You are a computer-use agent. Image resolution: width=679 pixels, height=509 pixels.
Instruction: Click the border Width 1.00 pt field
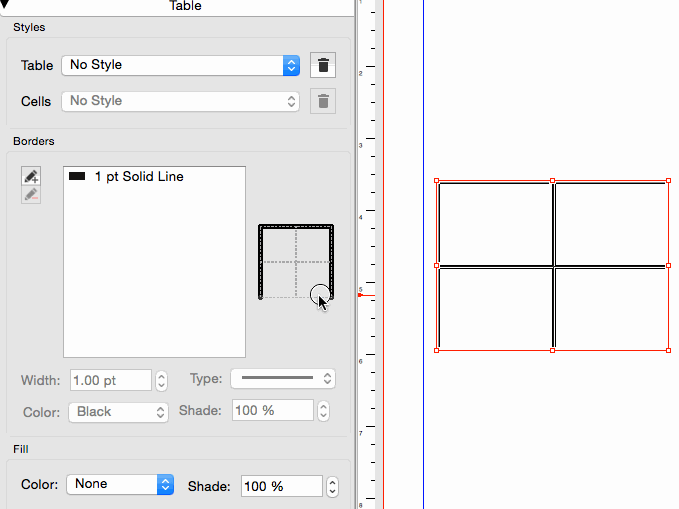tap(108, 380)
